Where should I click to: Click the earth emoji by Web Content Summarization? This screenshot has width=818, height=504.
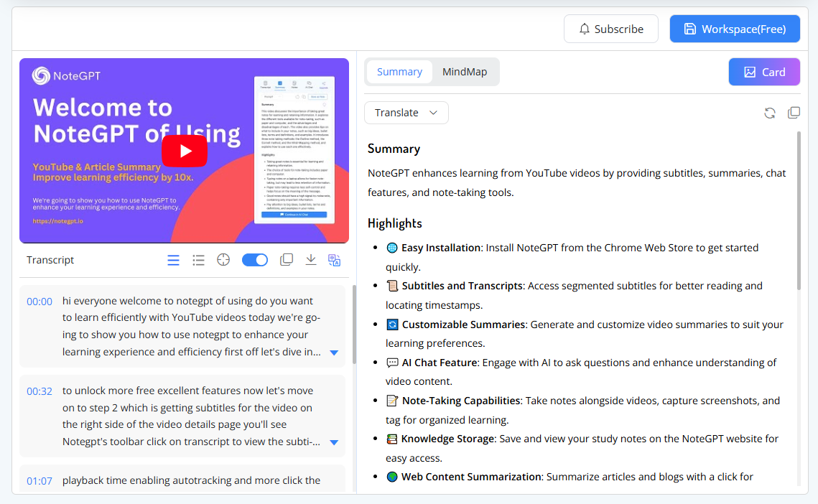point(392,477)
